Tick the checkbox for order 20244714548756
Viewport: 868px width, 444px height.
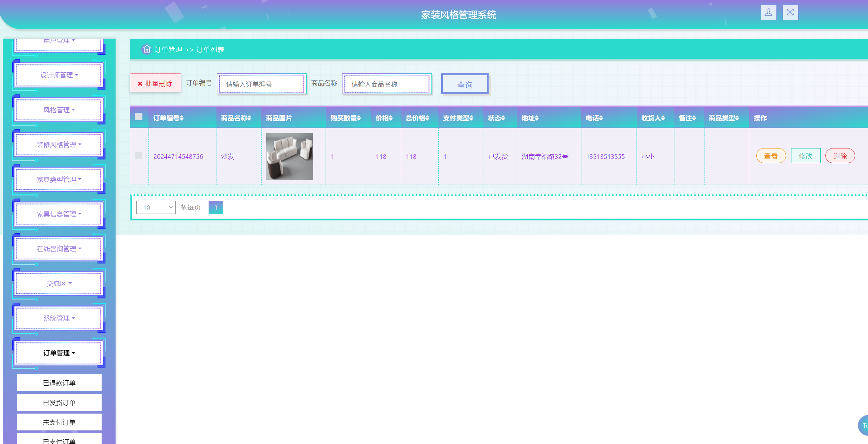pos(139,156)
